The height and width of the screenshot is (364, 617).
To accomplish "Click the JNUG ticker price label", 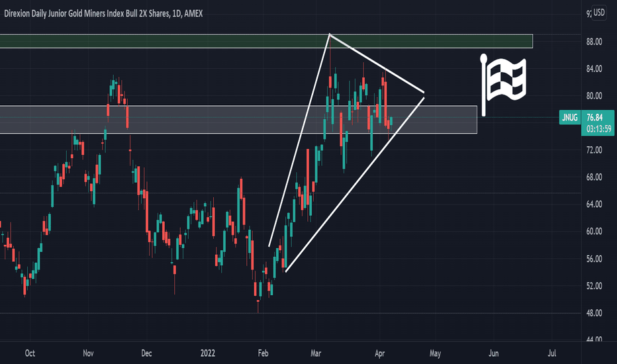I will (570, 117).
